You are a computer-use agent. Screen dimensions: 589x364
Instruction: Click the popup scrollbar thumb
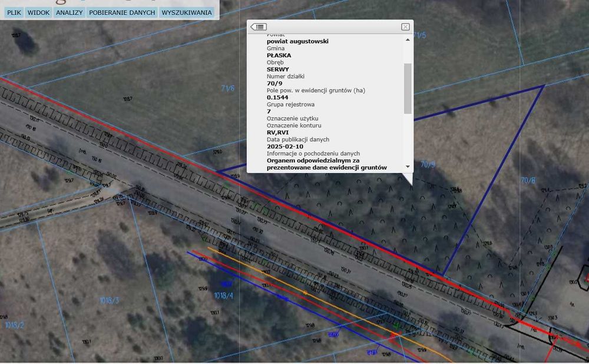pos(408,88)
